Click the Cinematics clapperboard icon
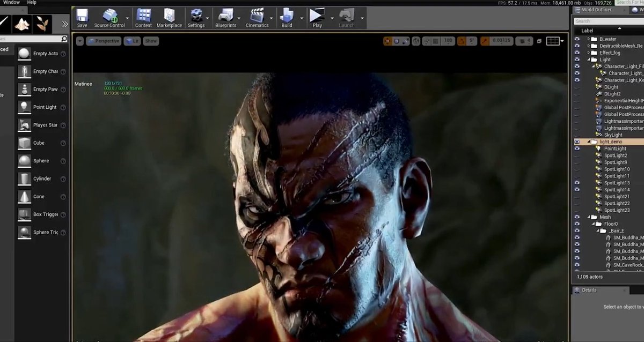This screenshot has width=644, height=342. (x=257, y=16)
